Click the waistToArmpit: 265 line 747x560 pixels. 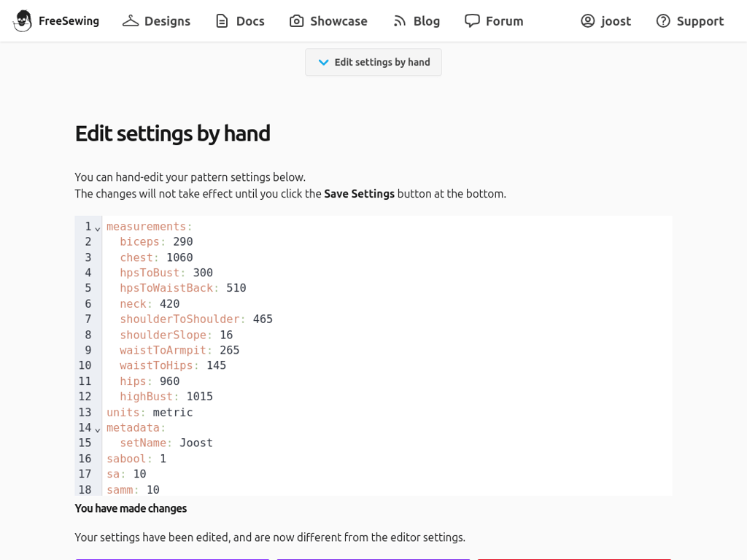click(179, 350)
